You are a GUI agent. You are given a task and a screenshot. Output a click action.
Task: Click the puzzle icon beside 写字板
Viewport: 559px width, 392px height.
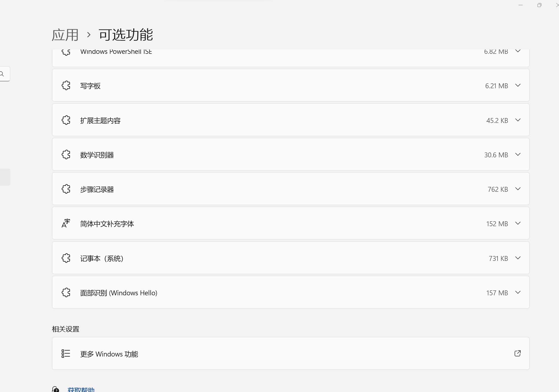pyautogui.click(x=66, y=86)
